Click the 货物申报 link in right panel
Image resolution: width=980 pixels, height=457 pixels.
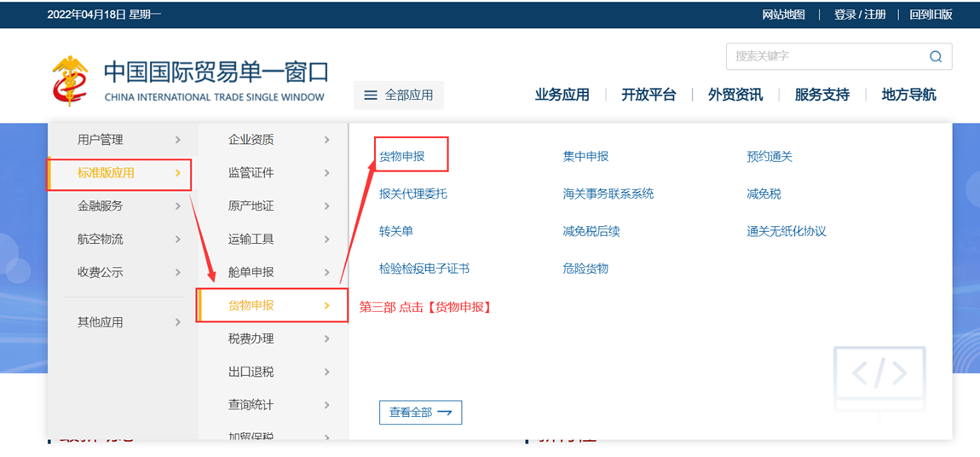click(401, 157)
